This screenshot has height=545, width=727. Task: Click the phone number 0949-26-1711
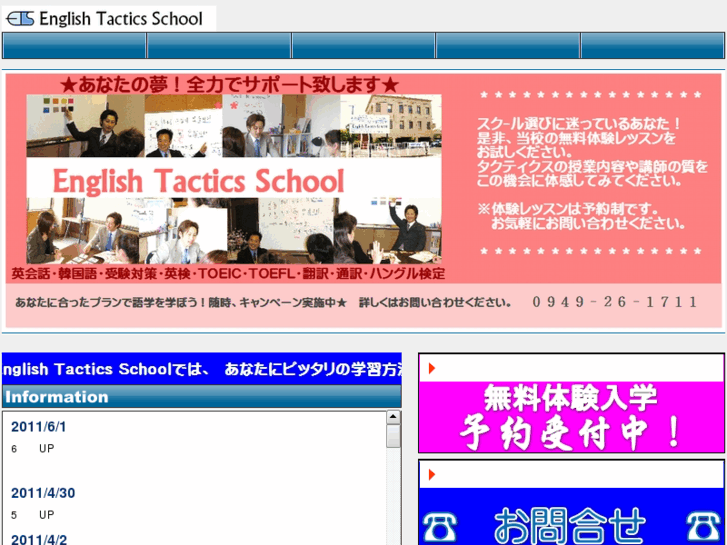(x=614, y=302)
